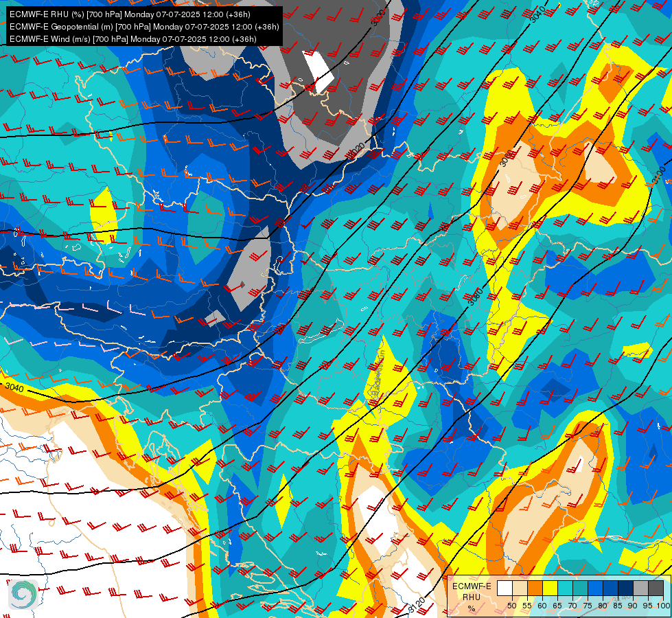The height and width of the screenshot is (618, 672).
Task: Click the 3060 geopotential contour label
Action: (506, 158)
